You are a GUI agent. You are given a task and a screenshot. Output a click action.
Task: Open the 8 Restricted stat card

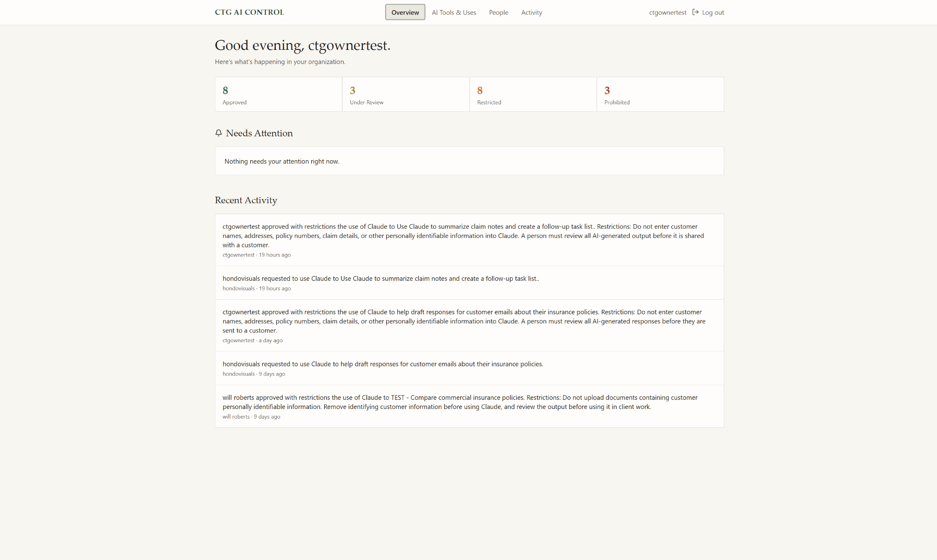pos(533,94)
